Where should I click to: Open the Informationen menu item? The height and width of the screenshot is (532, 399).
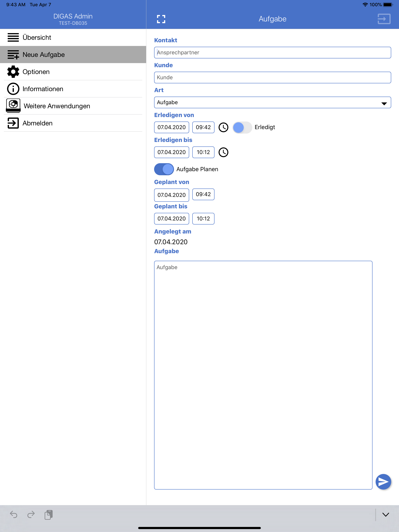[x=73, y=89]
